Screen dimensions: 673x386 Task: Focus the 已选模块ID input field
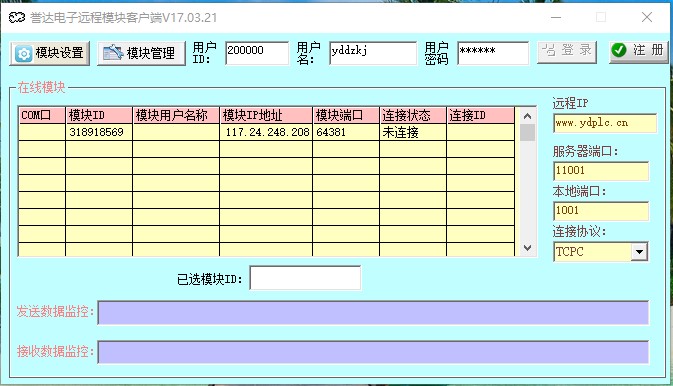coord(305,278)
